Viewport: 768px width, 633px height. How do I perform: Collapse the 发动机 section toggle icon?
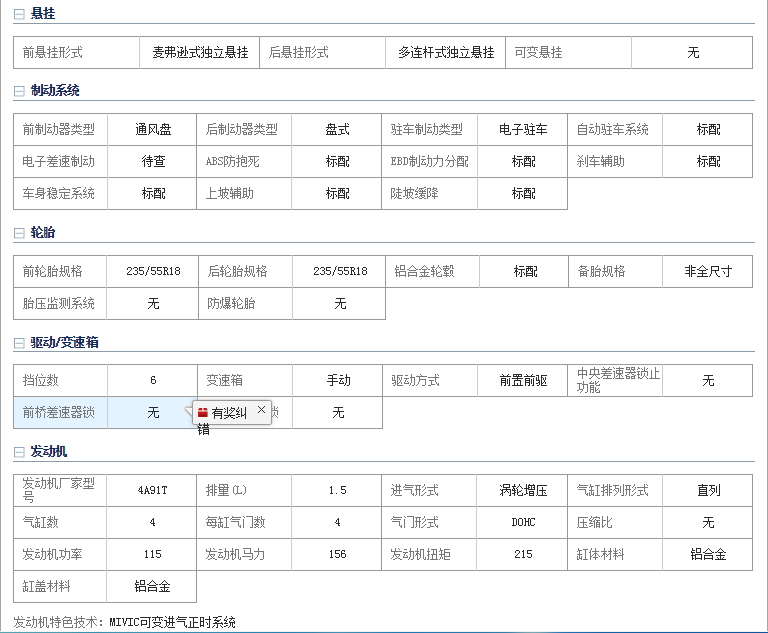tap(19, 452)
